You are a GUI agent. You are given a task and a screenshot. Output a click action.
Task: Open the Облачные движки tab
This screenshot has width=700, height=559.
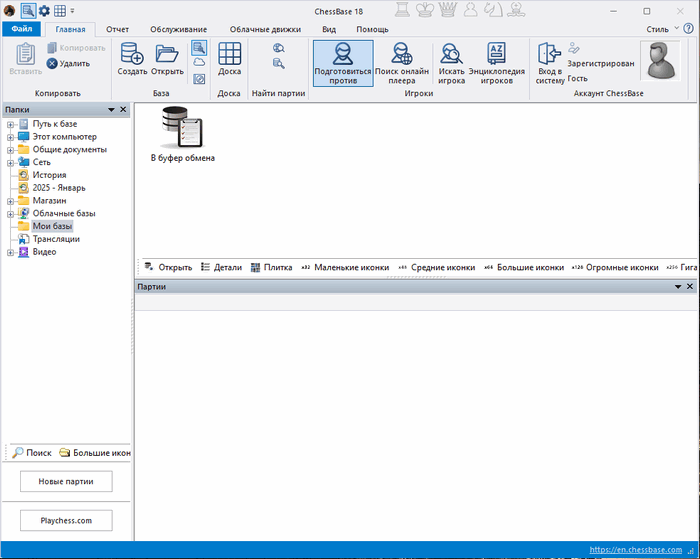(x=265, y=30)
